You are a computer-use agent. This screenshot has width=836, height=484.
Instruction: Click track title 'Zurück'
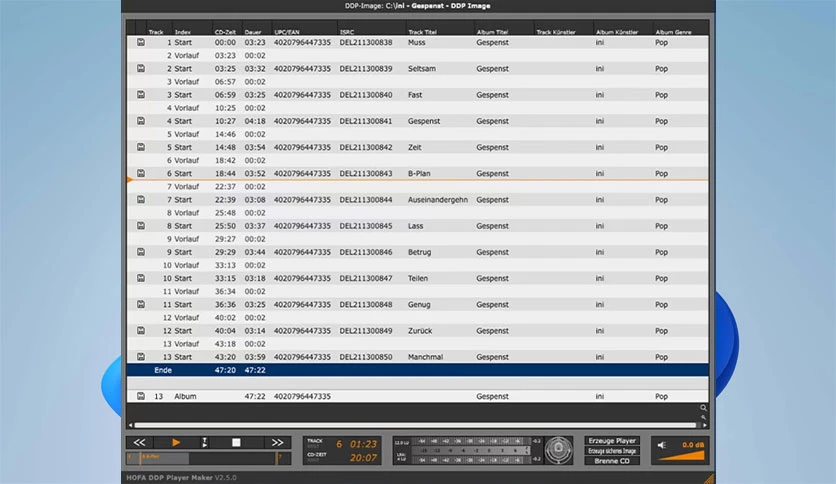pos(420,330)
